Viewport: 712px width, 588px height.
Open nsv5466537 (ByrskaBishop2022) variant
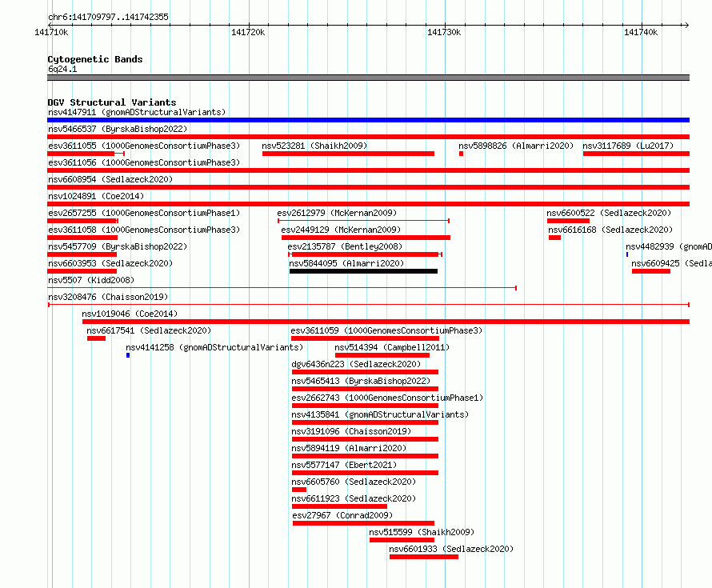(x=118, y=129)
